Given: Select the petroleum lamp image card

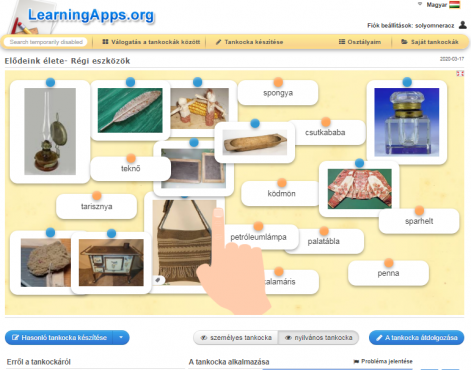Looking at the screenshot, I should [50, 132].
